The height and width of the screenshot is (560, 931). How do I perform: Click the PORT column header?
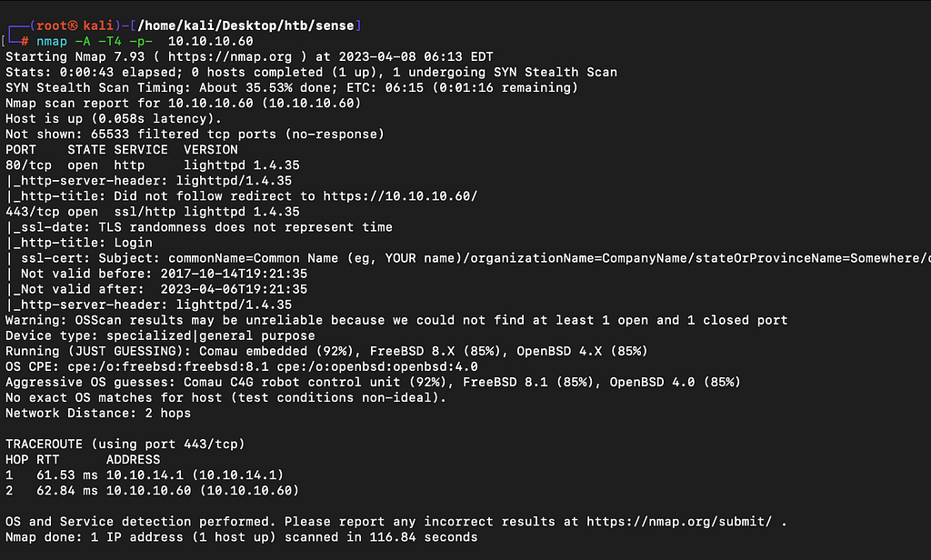21,150
